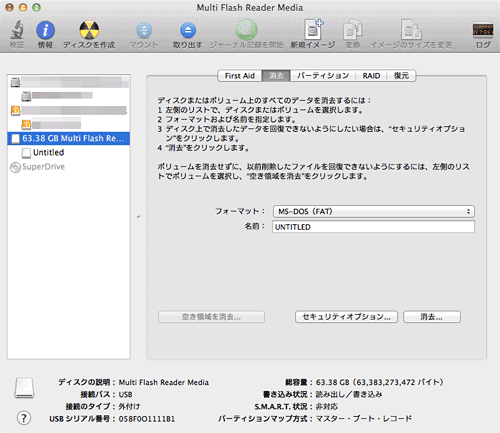Select the first blurred disk in sidebar
Screen dimensions: 500x433
68,82
